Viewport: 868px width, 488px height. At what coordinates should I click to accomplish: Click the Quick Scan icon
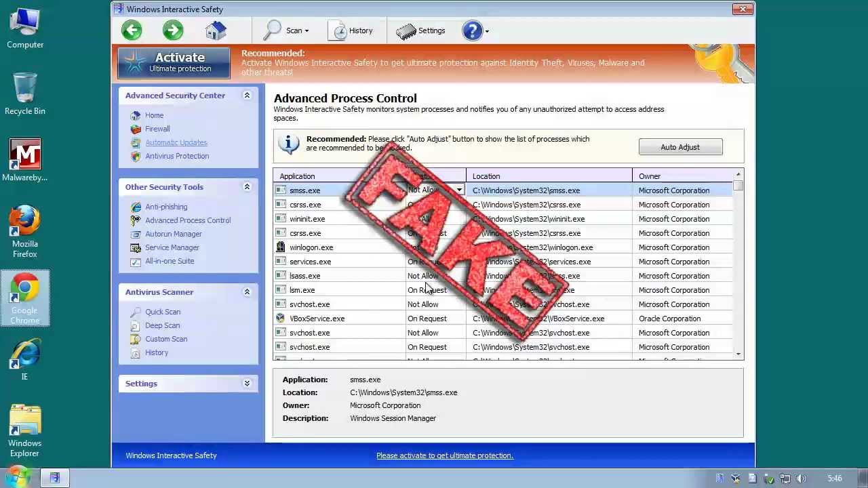[x=136, y=312]
